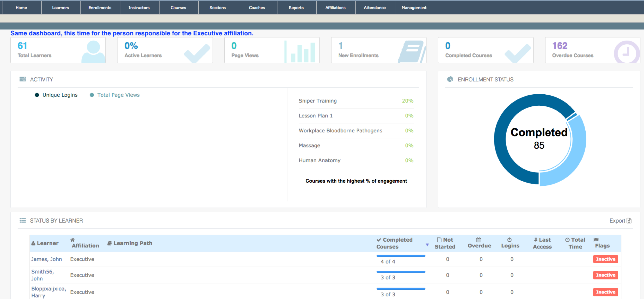Viewport: 644px width, 299px height.
Task: Open learner James, John profile link
Action: pos(47,259)
